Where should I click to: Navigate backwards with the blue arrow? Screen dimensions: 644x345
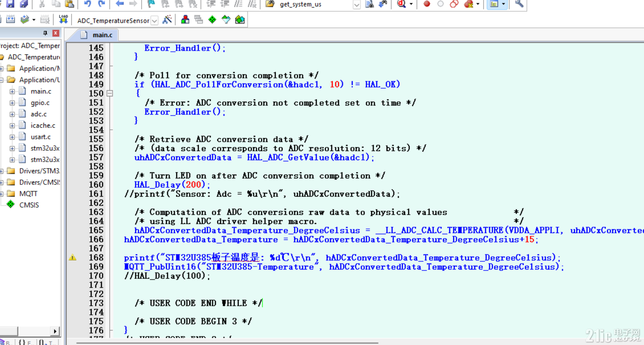(120, 4)
